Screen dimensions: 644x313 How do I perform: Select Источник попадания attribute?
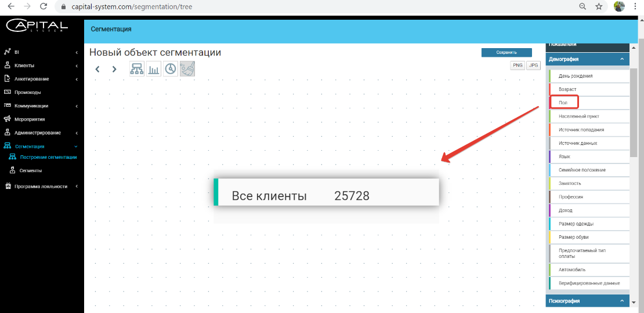(x=589, y=130)
